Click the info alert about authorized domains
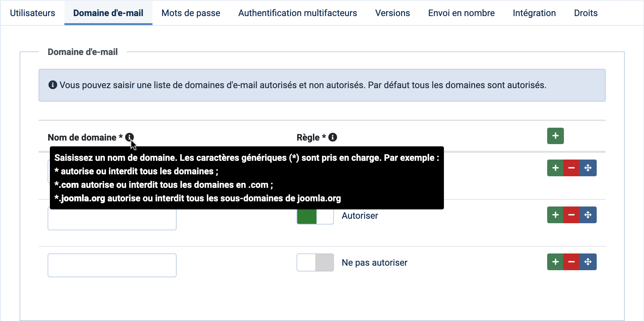644x321 pixels. tap(322, 85)
